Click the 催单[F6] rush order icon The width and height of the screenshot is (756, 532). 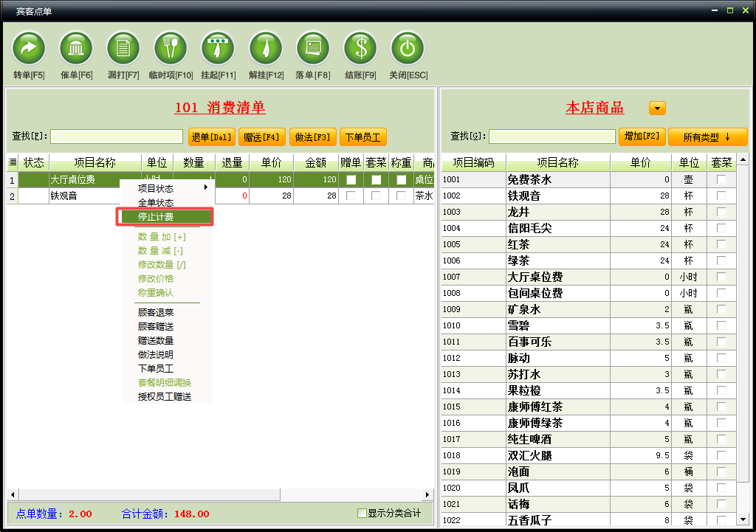point(76,49)
